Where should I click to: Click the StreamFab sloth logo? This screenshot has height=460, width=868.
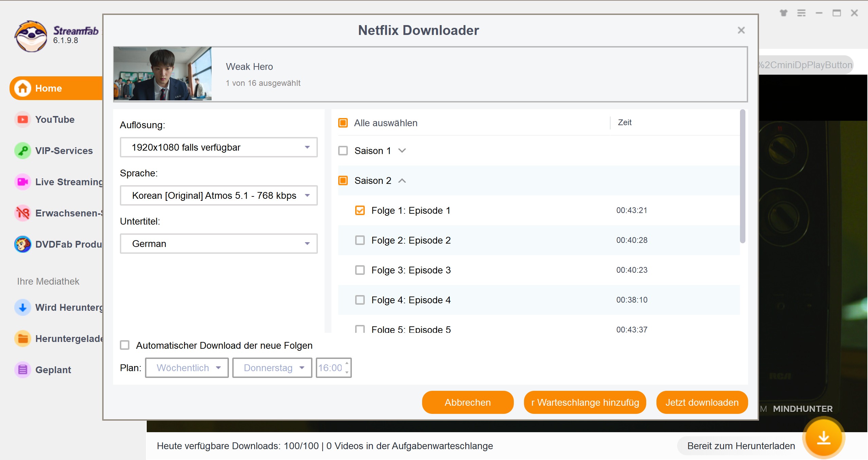[31, 36]
